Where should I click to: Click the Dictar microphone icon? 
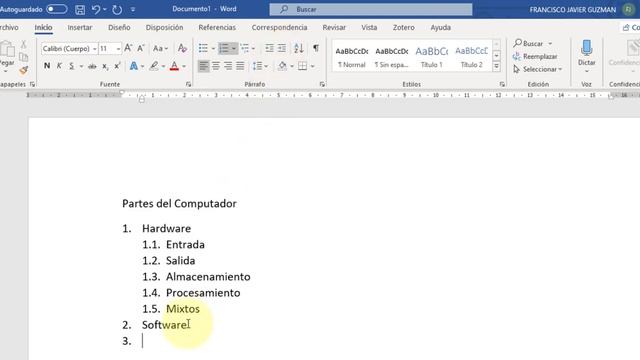587,48
